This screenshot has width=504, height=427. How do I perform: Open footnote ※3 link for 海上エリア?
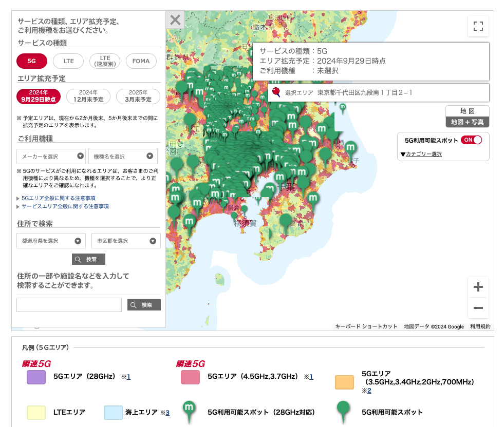(x=167, y=413)
